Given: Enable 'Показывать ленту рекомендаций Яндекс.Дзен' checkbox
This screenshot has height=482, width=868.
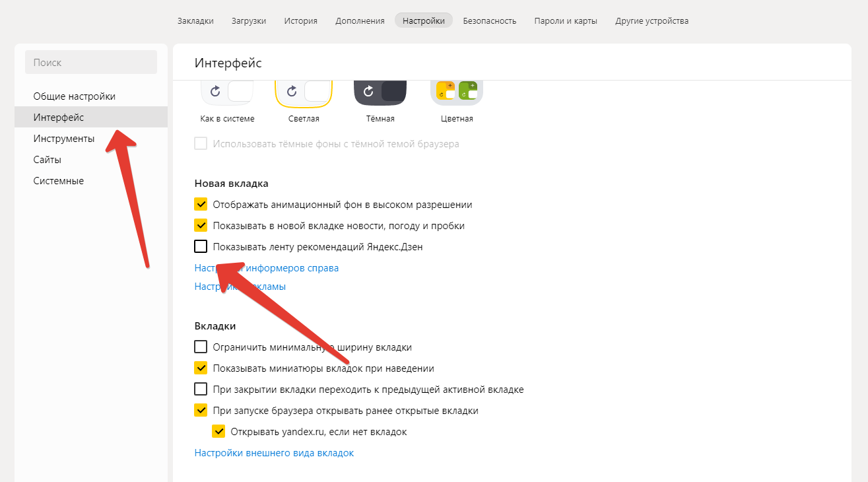Looking at the screenshot, I should 201,247.
